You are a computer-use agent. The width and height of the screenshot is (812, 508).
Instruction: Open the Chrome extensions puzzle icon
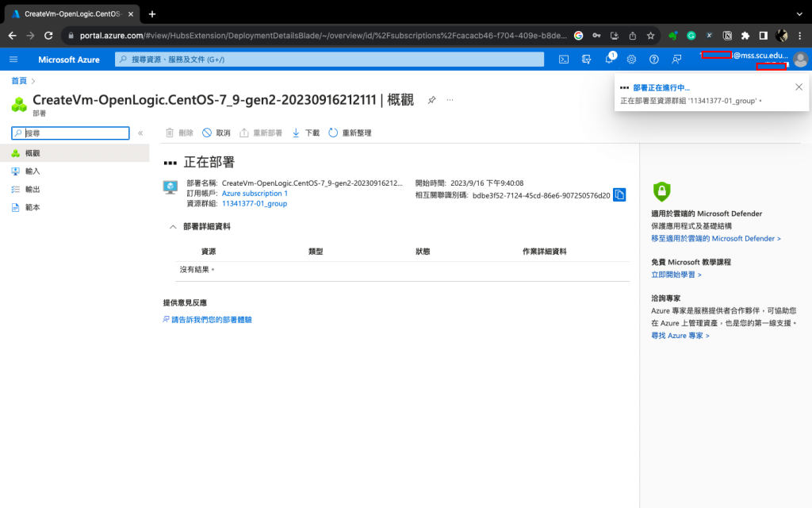click(745, 36)
